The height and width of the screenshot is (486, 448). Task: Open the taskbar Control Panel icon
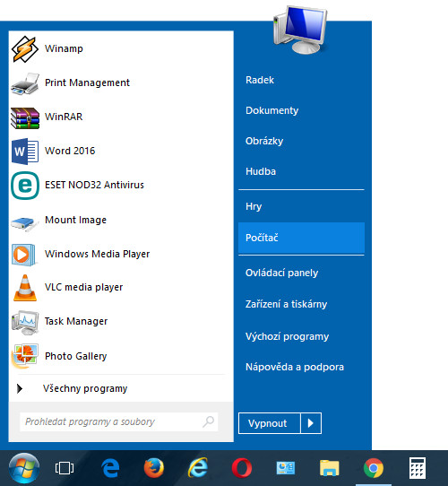click(285, 468)
